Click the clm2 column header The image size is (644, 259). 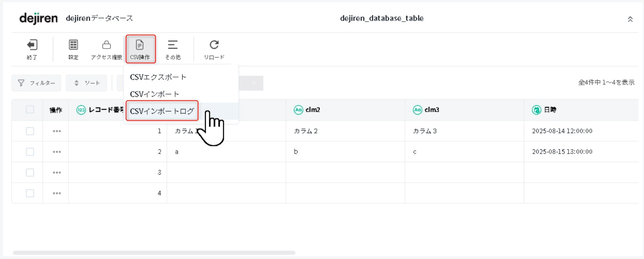click(x=312, y=110)
